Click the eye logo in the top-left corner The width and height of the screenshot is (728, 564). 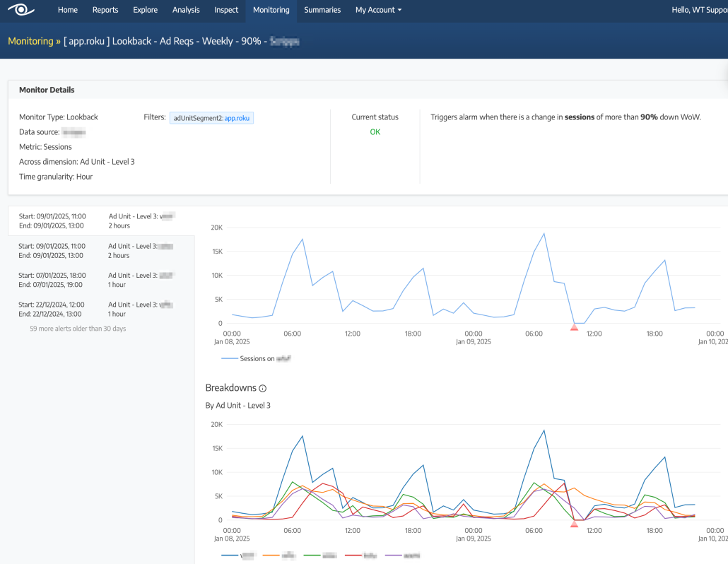tap(20, 10)
